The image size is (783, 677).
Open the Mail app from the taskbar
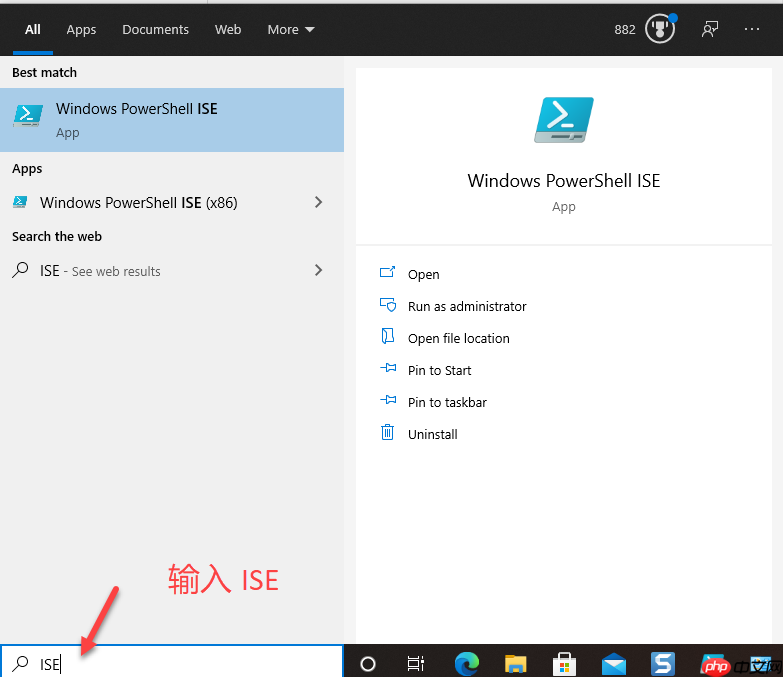point(614,665)
